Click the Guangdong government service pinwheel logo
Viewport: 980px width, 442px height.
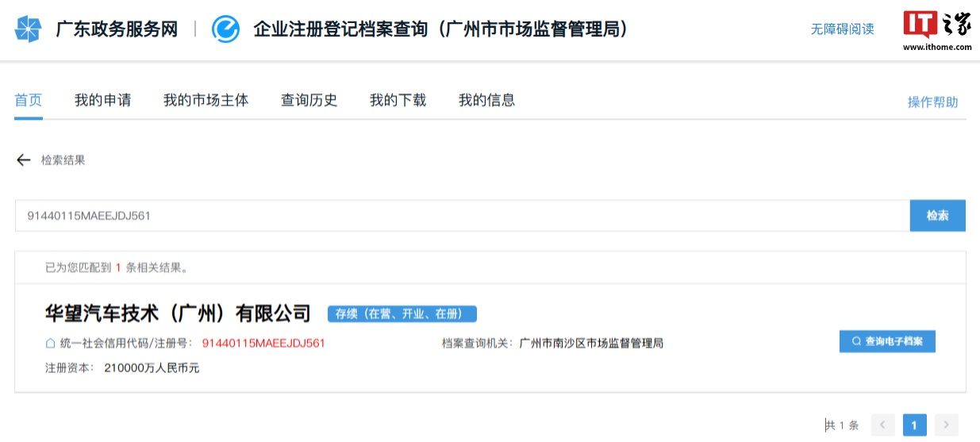click(27, 29)
